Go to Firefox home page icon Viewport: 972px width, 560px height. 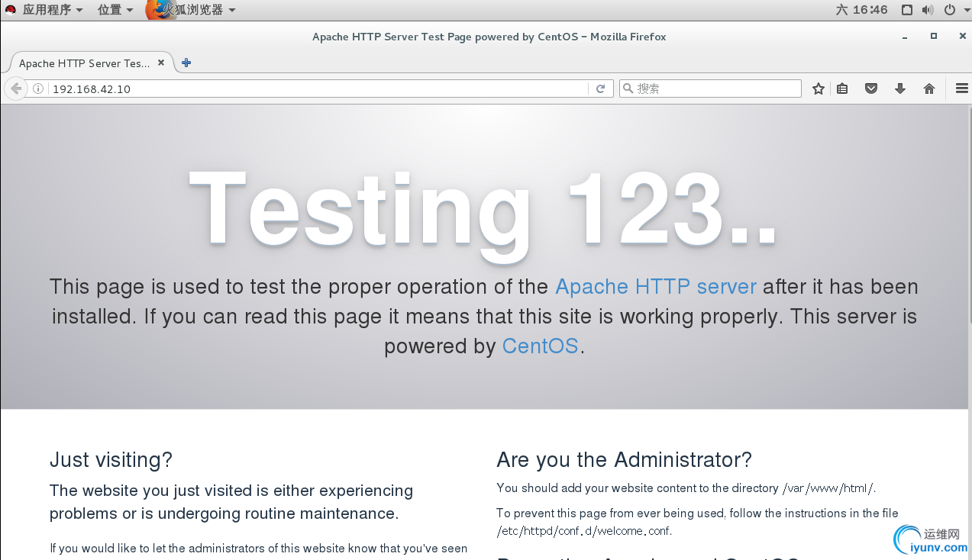pos(929,89)
